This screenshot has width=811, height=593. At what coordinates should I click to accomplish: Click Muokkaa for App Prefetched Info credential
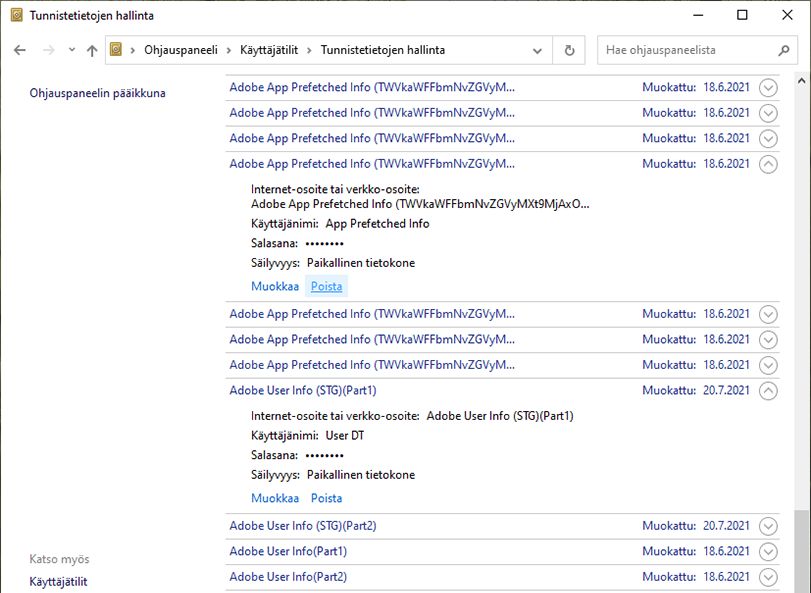275,286
